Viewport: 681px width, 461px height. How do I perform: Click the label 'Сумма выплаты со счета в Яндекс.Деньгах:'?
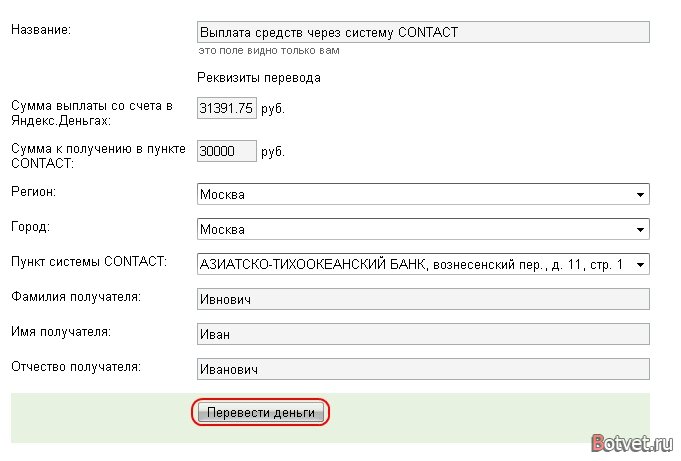[92, 113]
